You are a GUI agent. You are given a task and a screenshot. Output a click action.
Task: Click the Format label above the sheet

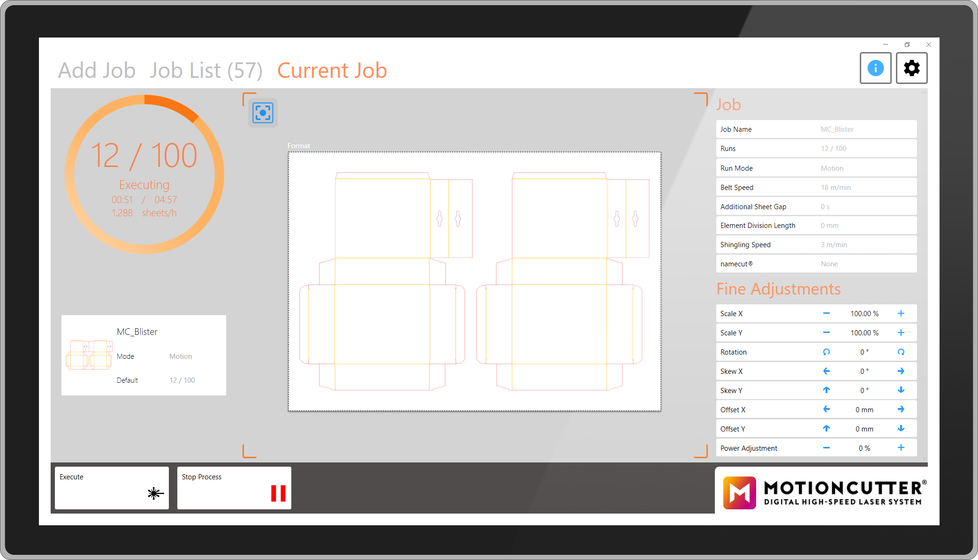(299, 146)
